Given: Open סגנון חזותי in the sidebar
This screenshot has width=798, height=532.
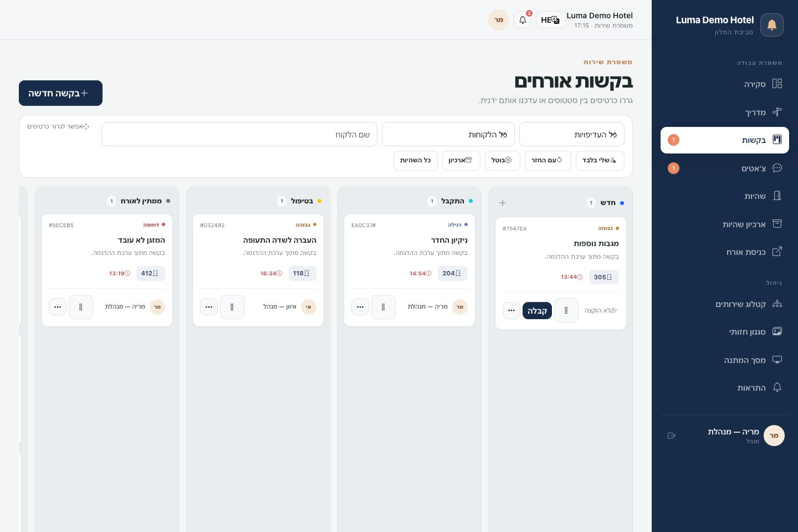Looking at the screenshot, I should click(x=725, y=332).
